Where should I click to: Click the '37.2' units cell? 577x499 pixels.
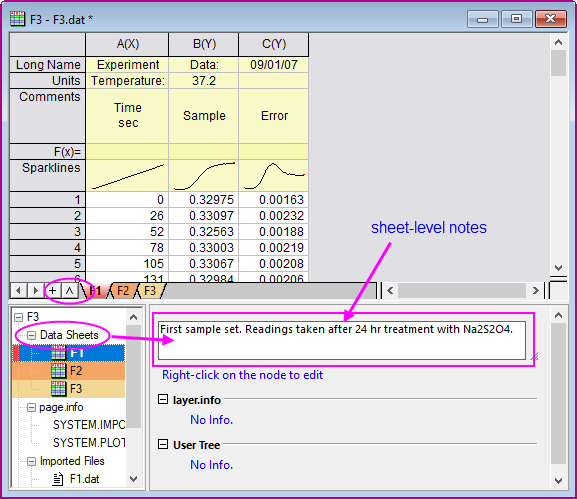click(x=203, y=81)
